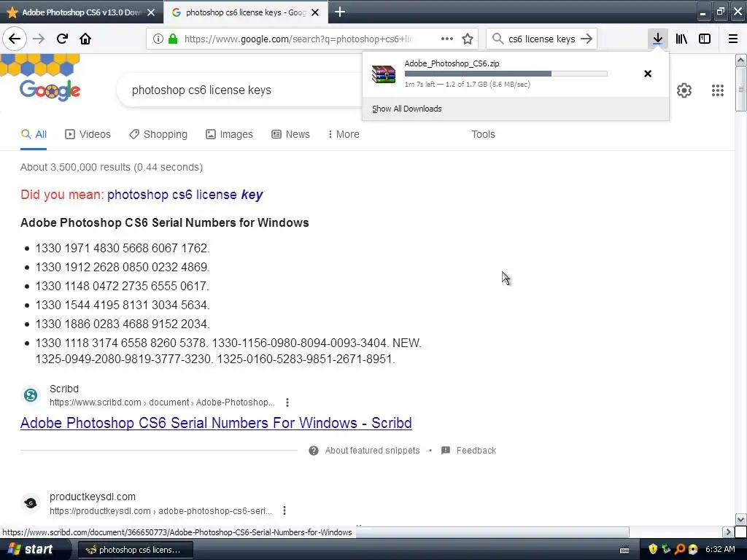Open the Google apps grid
747x560 pixels.
point(718,90)
